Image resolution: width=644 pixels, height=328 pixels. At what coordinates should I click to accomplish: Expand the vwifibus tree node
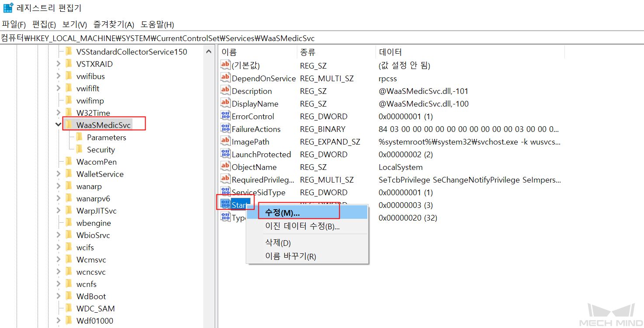[x=58, y=76]
